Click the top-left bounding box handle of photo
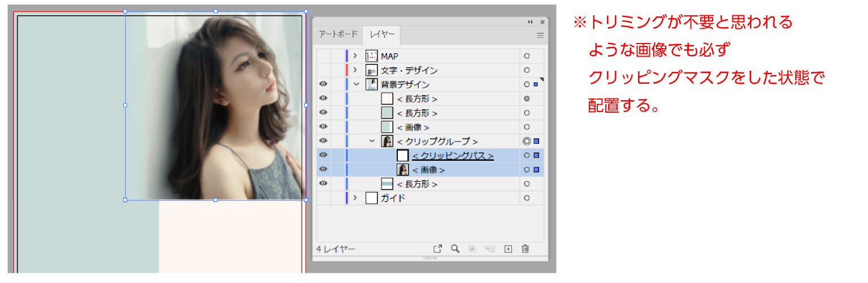Viewport: 868px width, 283px height. pos(125,11)
